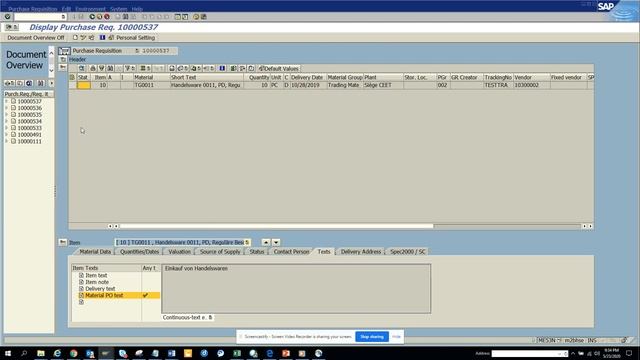Open Excel from the taskbar

237,353
